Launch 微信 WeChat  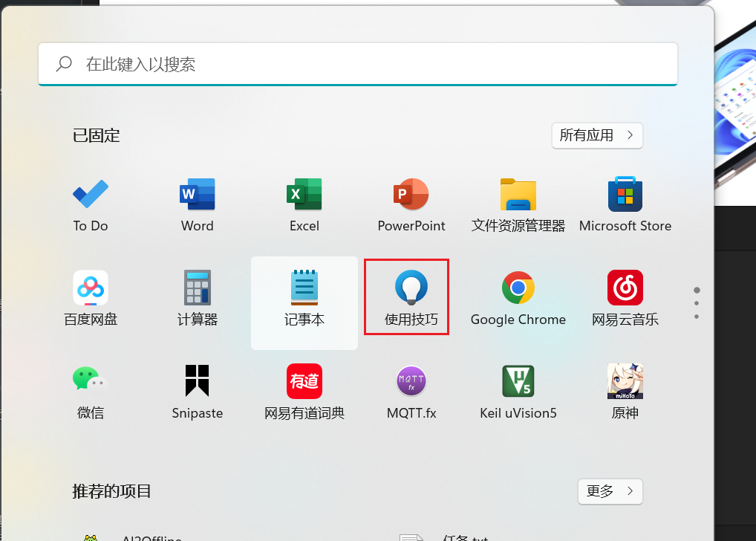click(90, 392)
